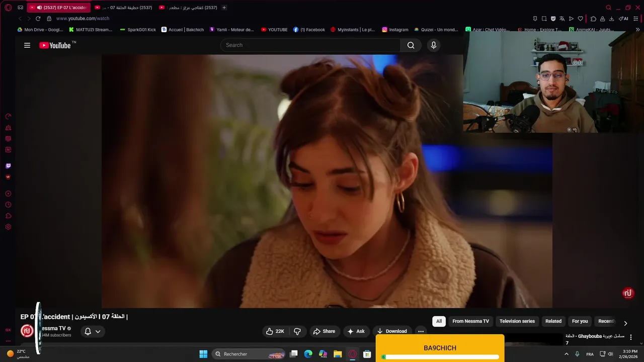Open the Aria AI icon in toolbar
644x362 pixels.
pyautogui.click(x=624, y=19)
